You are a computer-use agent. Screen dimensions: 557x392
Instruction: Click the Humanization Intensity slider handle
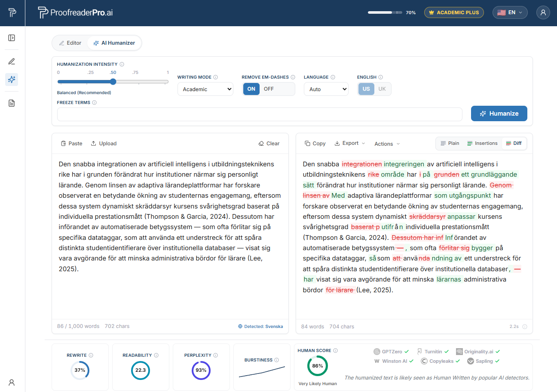[x=113, y=82]
